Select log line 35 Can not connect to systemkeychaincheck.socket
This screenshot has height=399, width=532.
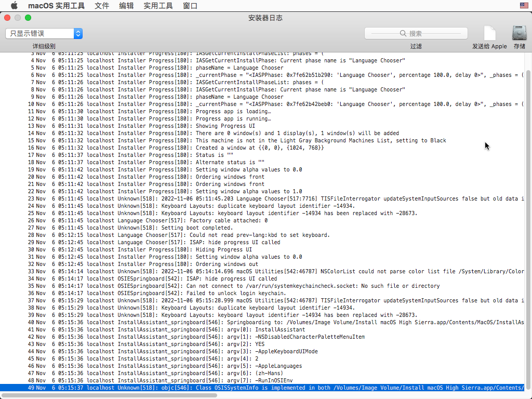262,286
